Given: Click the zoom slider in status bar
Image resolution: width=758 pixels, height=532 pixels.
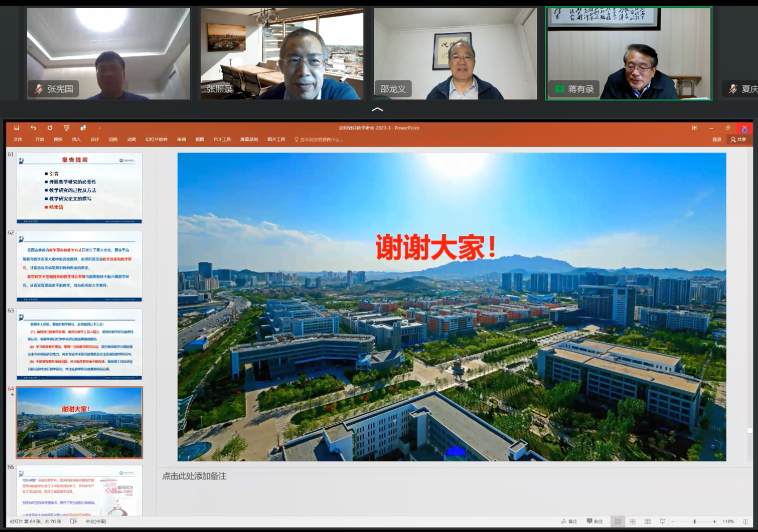Looking at the screenshot, I should [694, 521].
